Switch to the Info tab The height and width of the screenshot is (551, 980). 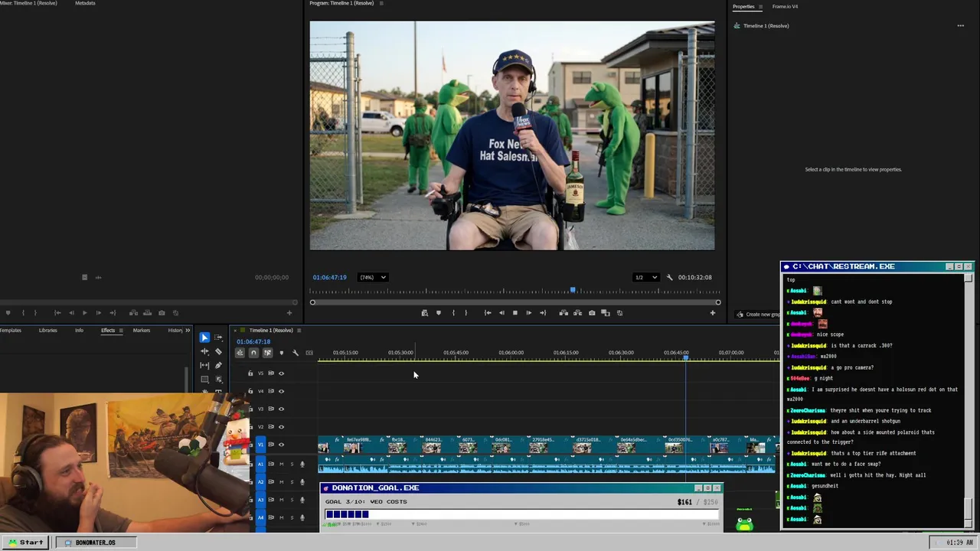coord(79,331)
